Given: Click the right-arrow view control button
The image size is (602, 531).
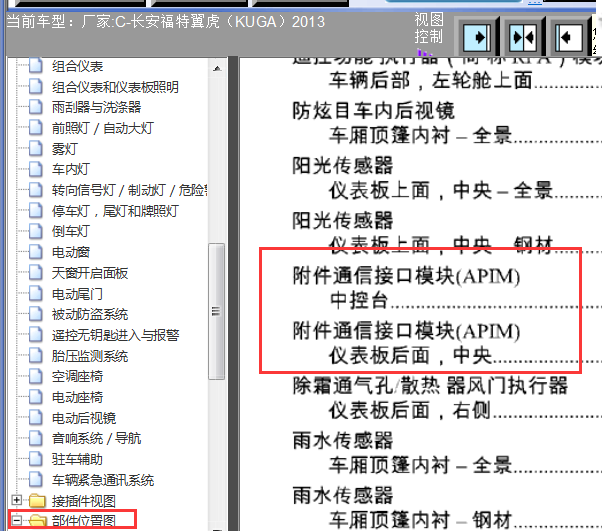Looking at the screenshot, I should [476, 37].
